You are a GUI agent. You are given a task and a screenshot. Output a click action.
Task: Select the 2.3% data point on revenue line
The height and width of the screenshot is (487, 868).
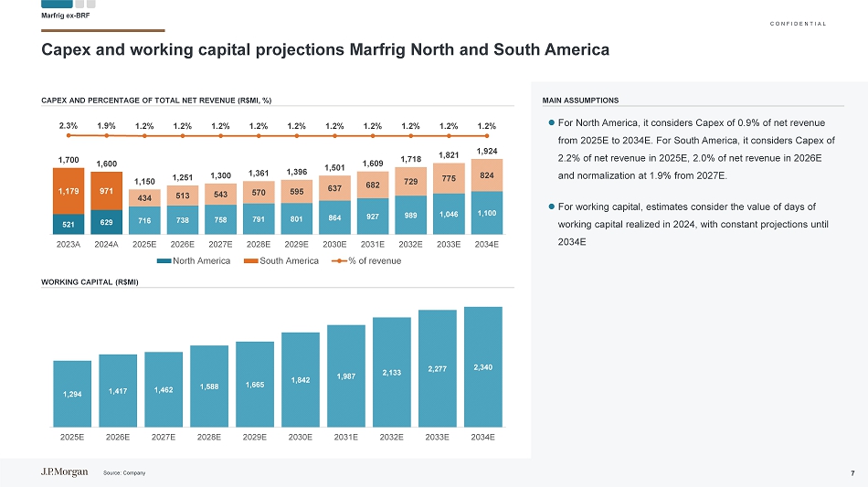click(x=69, y=136)
